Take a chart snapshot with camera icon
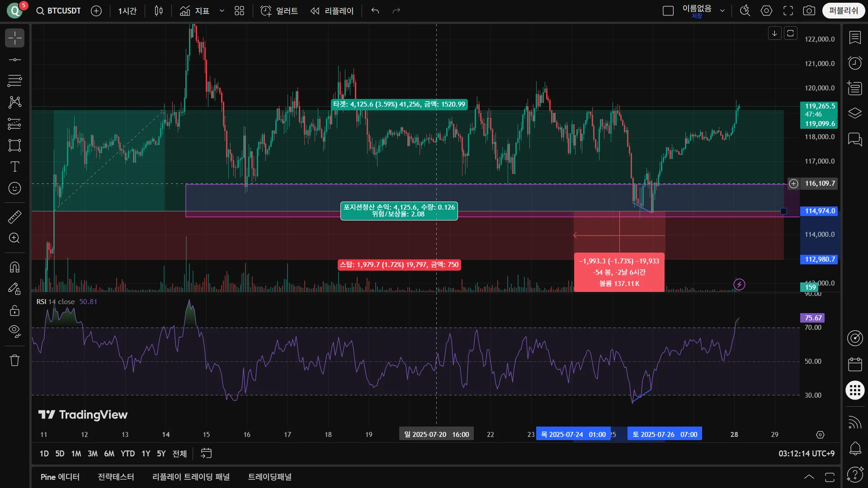868x488 pixels. (x=809, y=10)
